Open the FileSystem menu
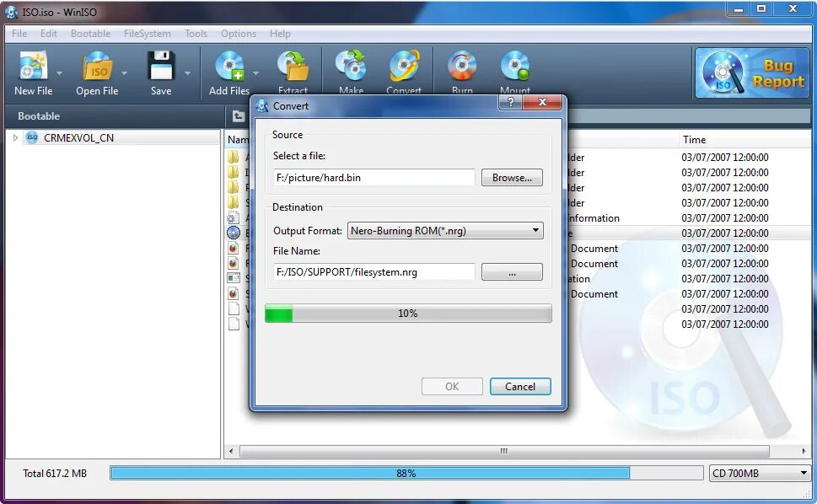 pos(147,34)
